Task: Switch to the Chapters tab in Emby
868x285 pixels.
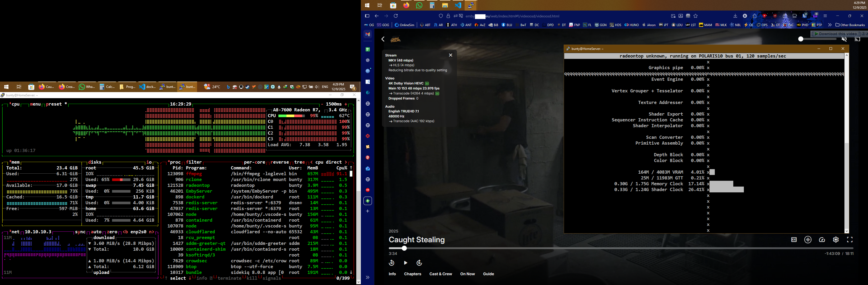Action: pos(412,274)
